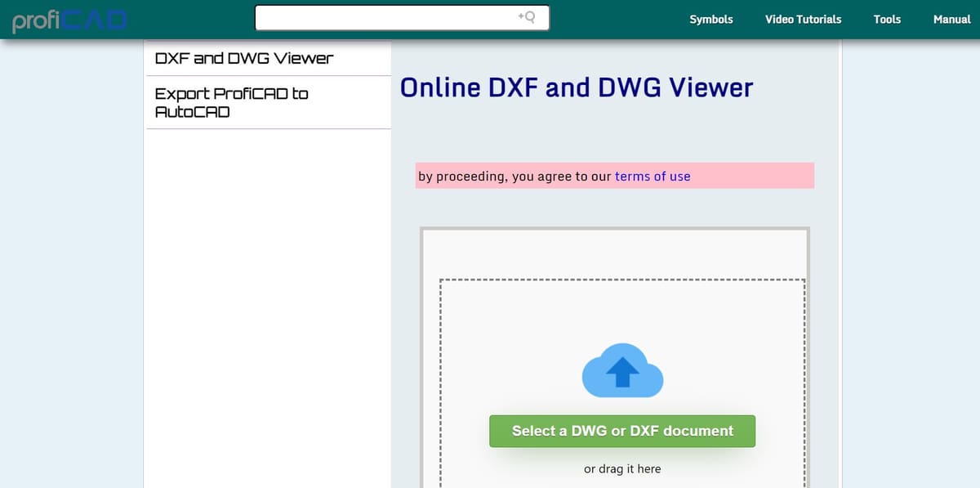
Task: Open the Manual menu
Action: [951, 20]
